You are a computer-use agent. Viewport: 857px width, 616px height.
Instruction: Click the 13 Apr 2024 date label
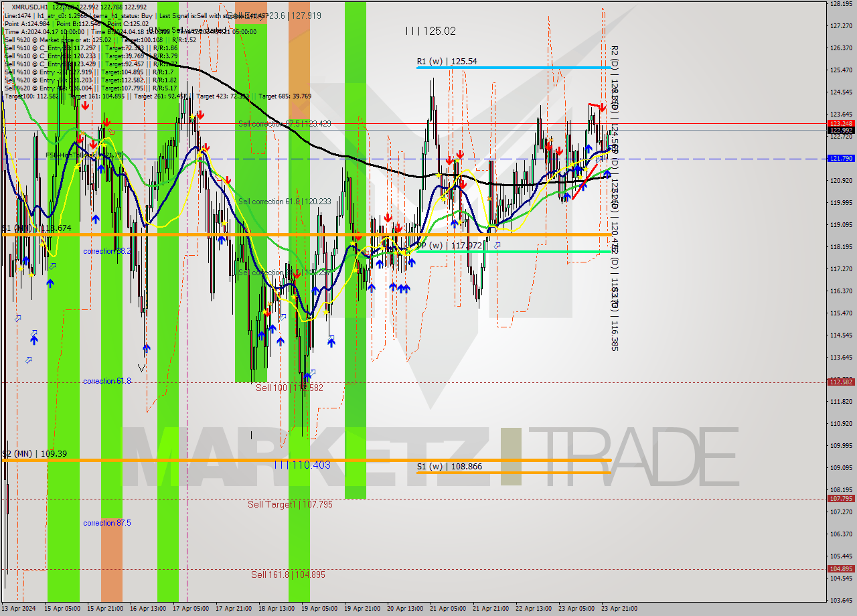point(17,609)
